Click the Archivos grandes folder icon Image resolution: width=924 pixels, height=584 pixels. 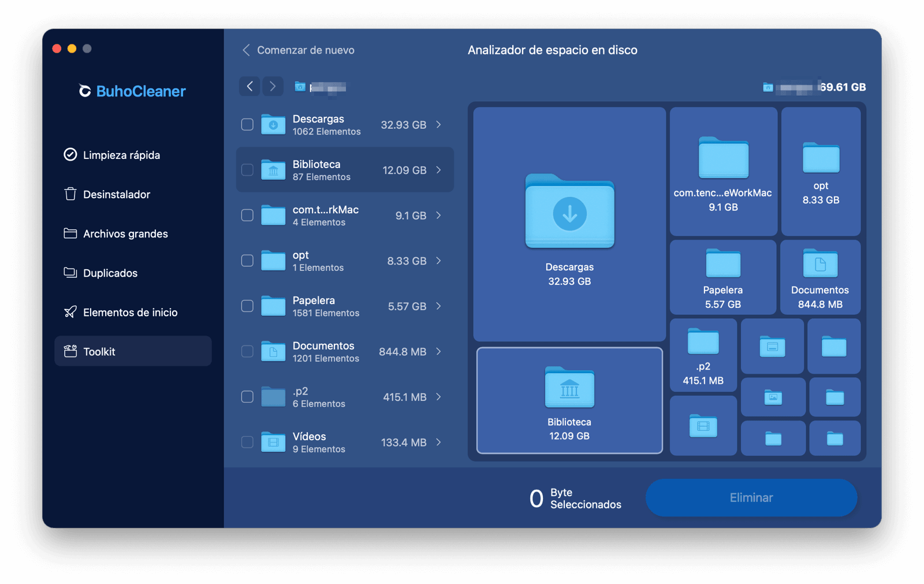pos(70,233)
